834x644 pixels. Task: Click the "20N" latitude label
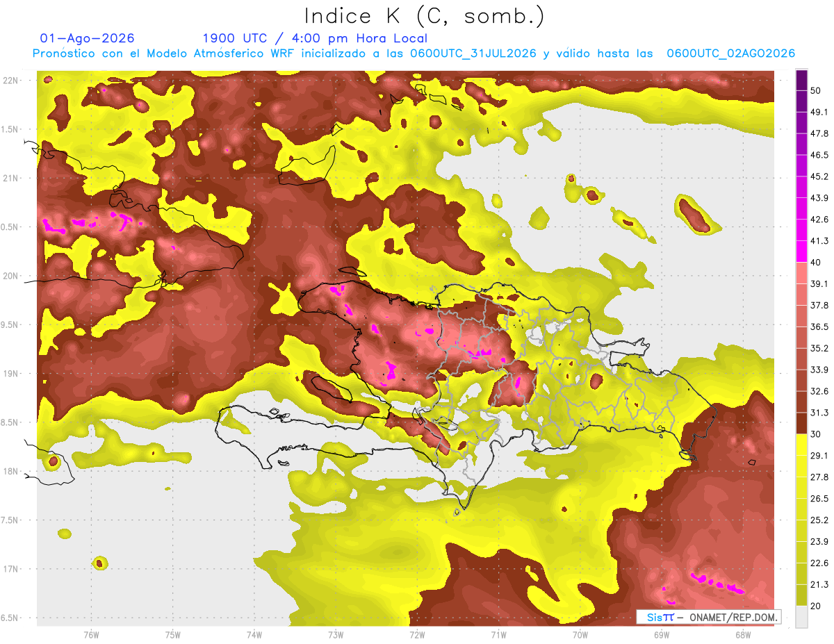(x=10, y=276)
